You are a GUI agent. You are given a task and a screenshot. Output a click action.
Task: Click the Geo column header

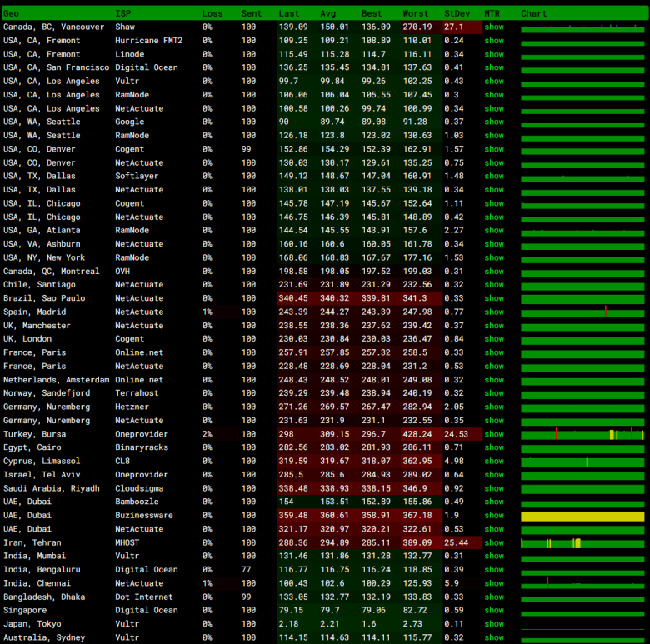(x=11, y=13)
